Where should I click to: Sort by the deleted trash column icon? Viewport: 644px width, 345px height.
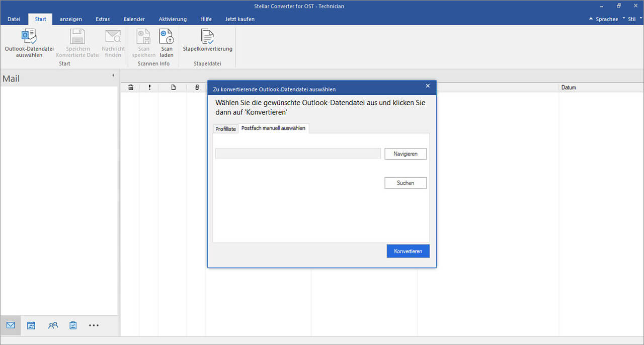tap(131, 88)
